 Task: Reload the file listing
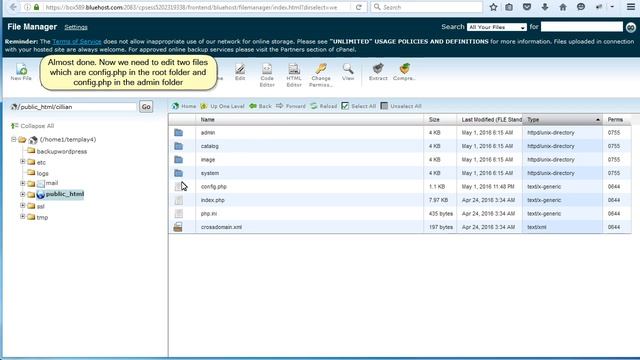[x=324, y=106]
